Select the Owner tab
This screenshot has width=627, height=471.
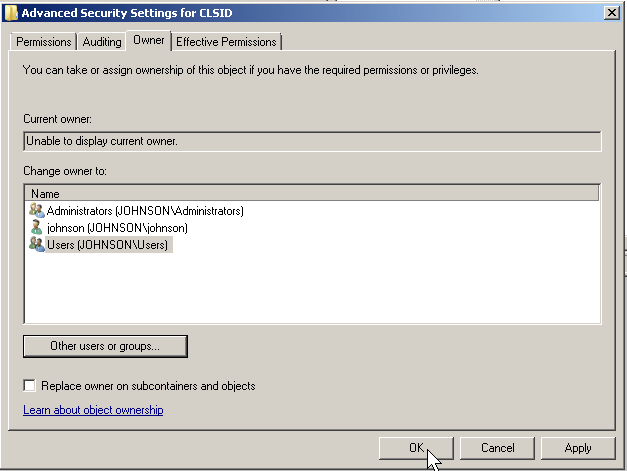tap(148, 41)
